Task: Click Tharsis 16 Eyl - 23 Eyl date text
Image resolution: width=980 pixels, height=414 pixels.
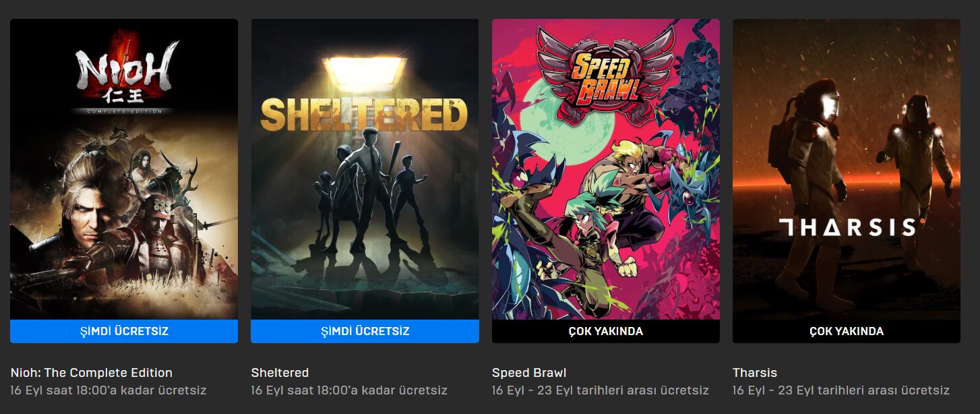Action: 841,390
